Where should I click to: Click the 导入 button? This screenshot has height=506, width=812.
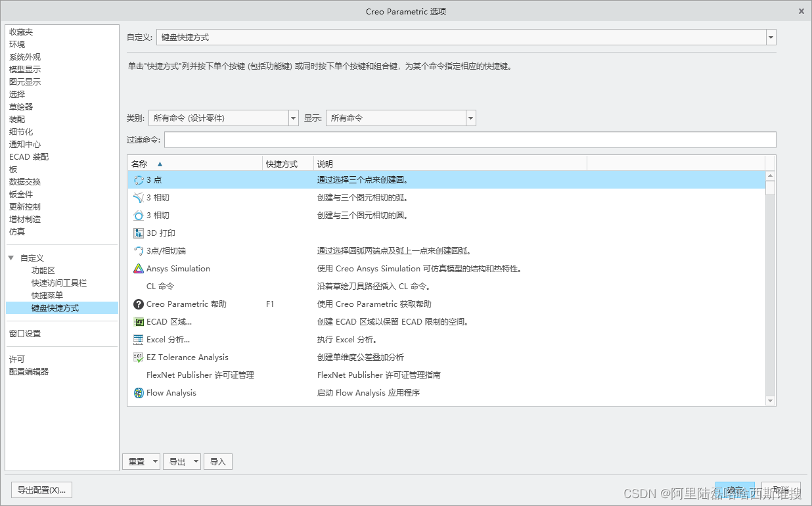pos(218,462)
